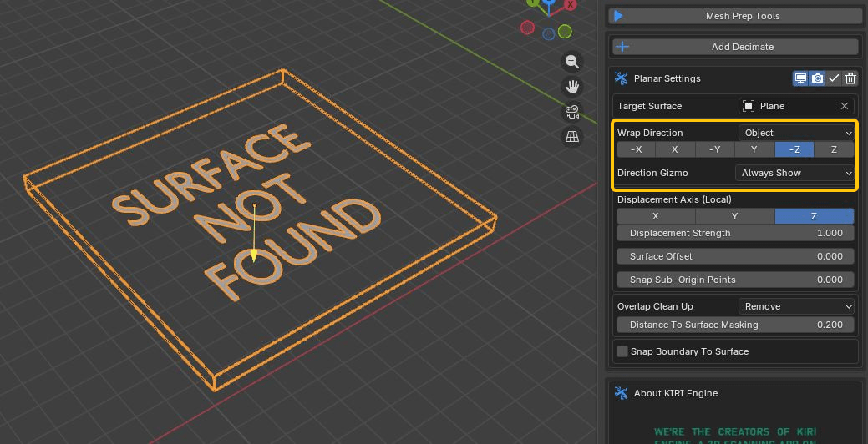Click the zoom magnifier viewport icon
Image resolution: width=868 pixels, height=444 pixels.
coord(572,62)
